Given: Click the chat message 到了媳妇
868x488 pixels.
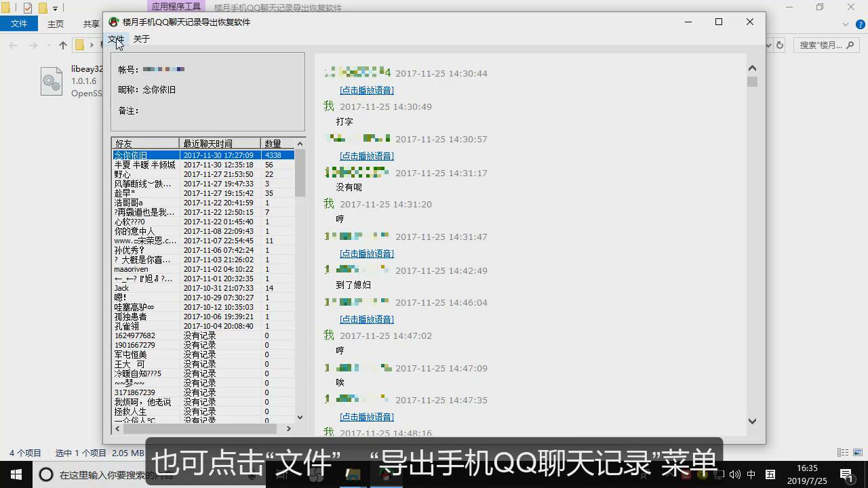Looking at the screenshot, I should [353, 285].
